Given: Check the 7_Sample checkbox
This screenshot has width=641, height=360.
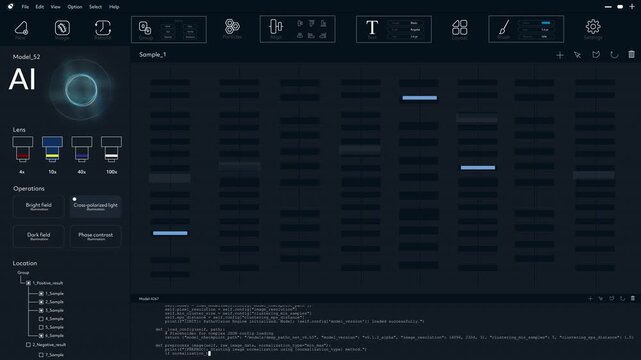Looking at the screenshot, I should [41, 355].
